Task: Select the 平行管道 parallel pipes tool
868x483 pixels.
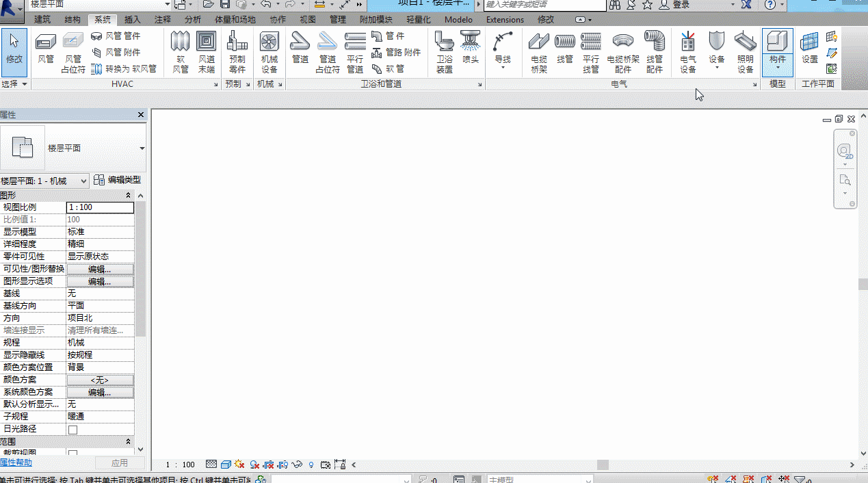Action: [x=355, y=52]
